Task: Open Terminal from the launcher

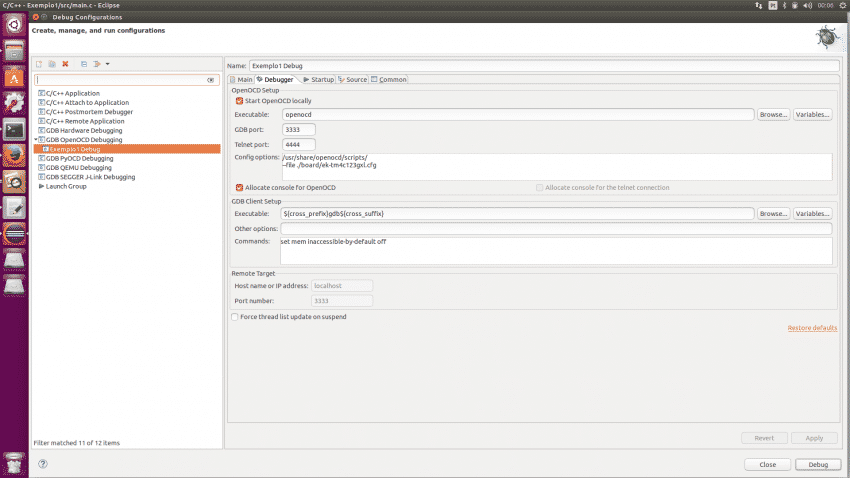Action: pyautogui.click(x=14, y=130)
